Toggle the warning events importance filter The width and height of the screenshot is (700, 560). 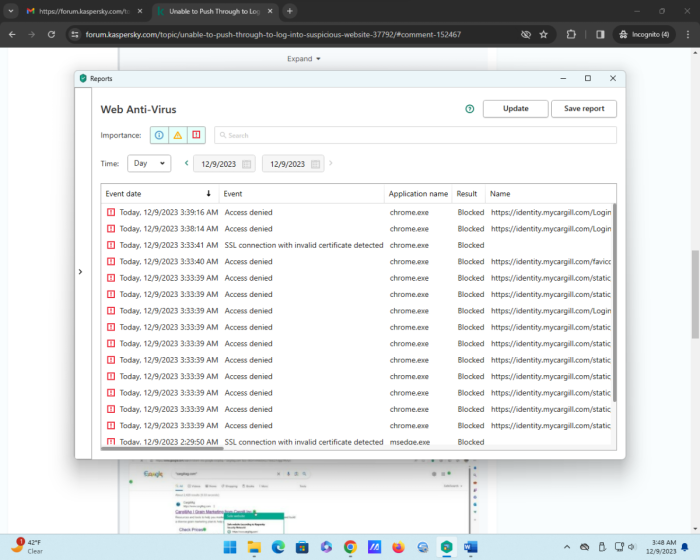[178, 135]
